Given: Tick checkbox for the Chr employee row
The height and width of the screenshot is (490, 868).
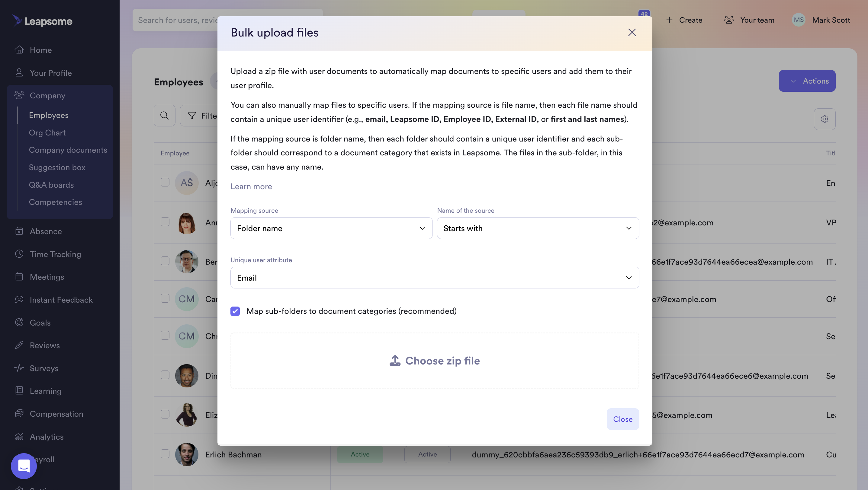Looking at the screenshot, I should click(x=165, y=336).
